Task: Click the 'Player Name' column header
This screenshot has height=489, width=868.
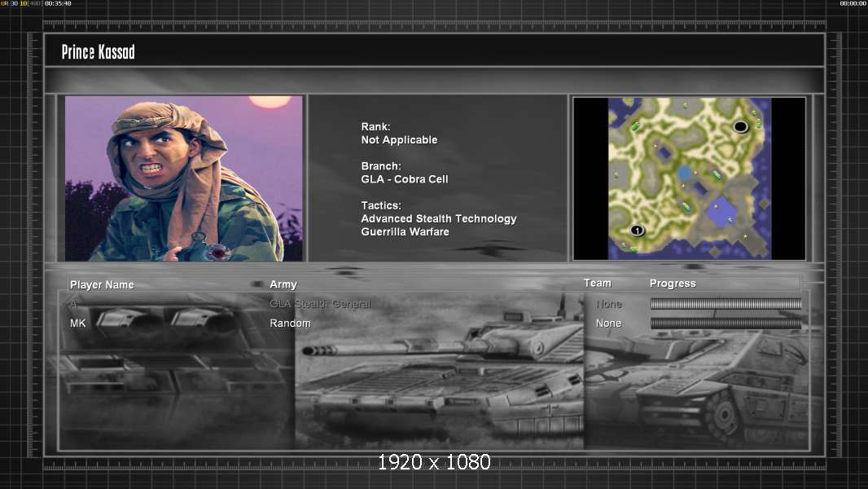Action: pyautogui.click(x=102, y=284)
